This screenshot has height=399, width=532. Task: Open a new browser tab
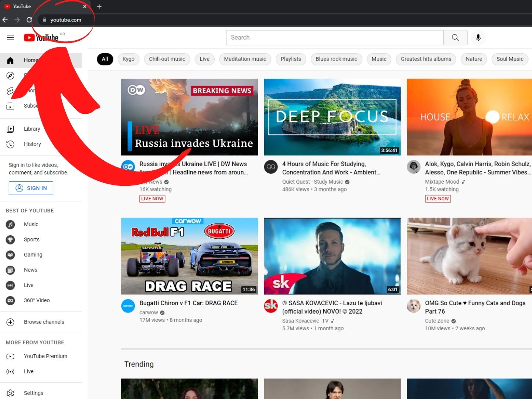tap(99, 6)
